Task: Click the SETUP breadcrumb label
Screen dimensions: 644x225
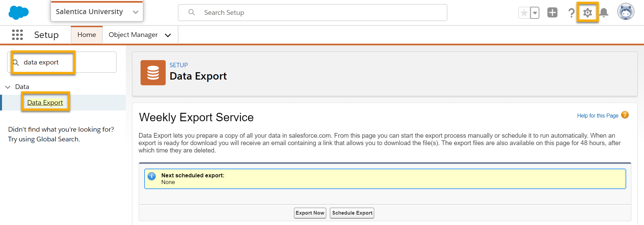Action: 178,65
